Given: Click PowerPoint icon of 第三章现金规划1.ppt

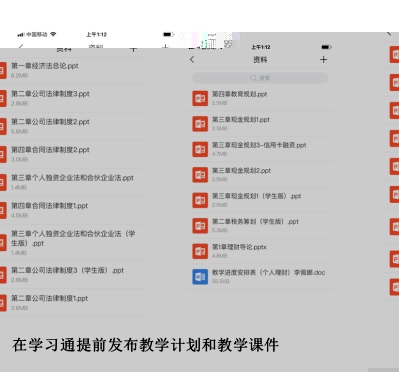Looking at the screenshot, I should tap(200, 124).
